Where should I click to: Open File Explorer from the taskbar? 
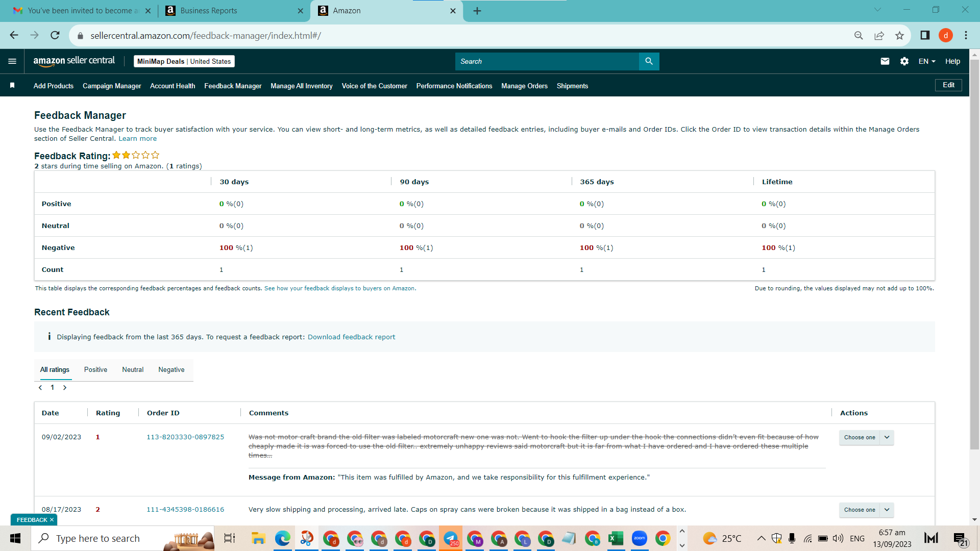pyautogui.click(x=258, y=538)
